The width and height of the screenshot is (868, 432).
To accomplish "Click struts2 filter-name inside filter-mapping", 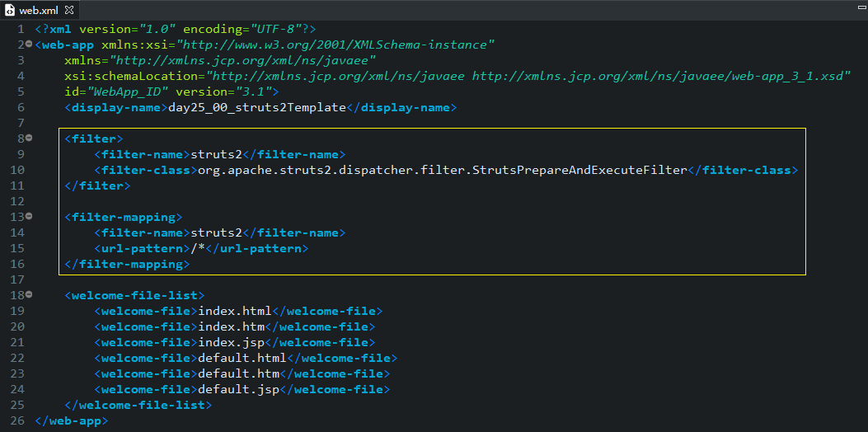I will 217,232.
